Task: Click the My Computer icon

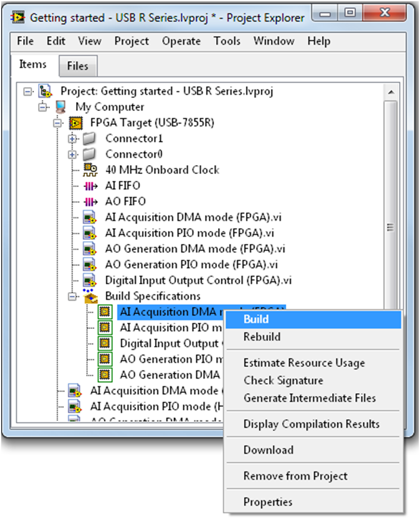Action: point(61,107)
